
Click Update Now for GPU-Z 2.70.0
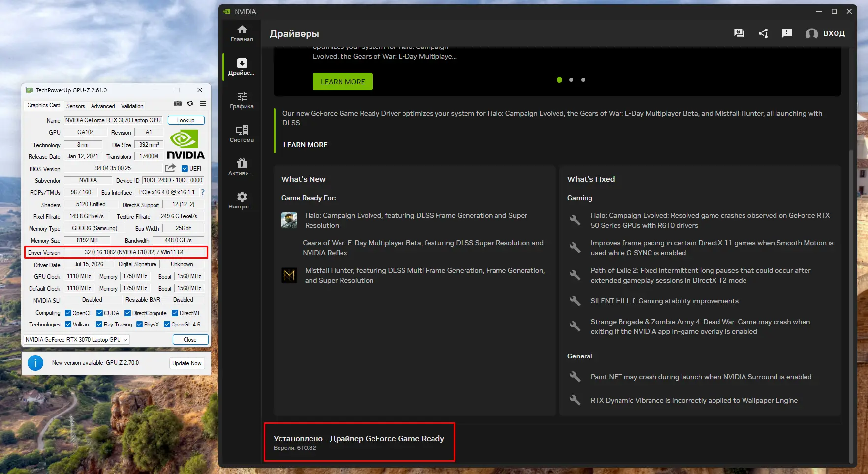coord(187,363)
